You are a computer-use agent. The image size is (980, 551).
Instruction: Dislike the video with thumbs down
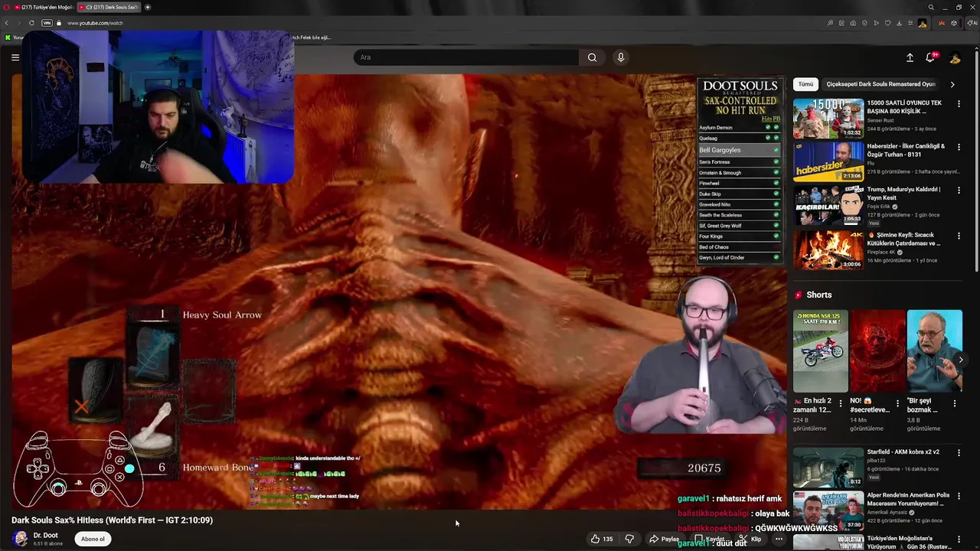click(x=629, y=539)
